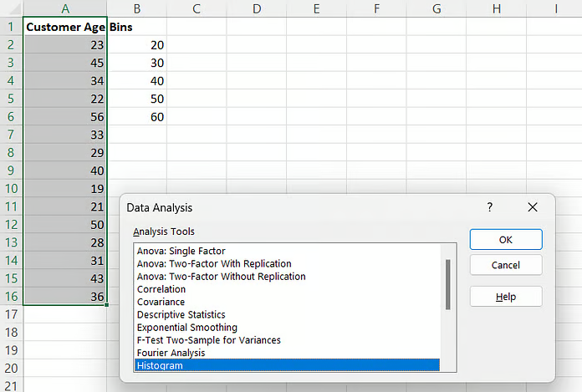This screenshot has width=582, height=392.
Task: Choose Anova: Single Factor from the list
Action: tap(181, 251)
